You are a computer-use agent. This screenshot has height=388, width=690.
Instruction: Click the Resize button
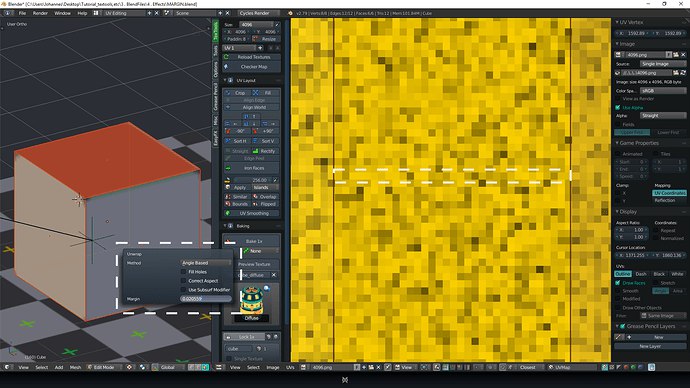click(265, 39)
